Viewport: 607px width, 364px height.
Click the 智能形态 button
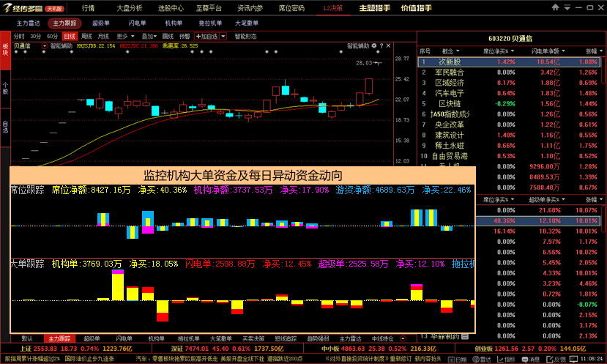245,37
